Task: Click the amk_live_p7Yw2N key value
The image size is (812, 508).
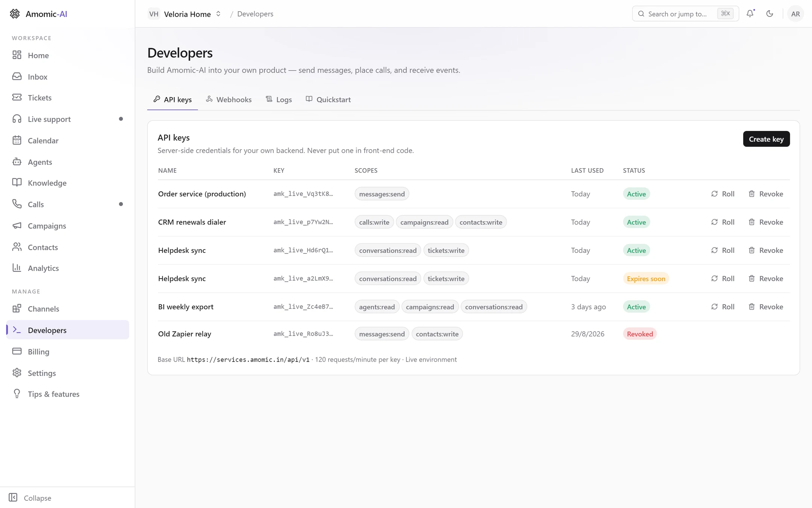Action: coord(303,222)
